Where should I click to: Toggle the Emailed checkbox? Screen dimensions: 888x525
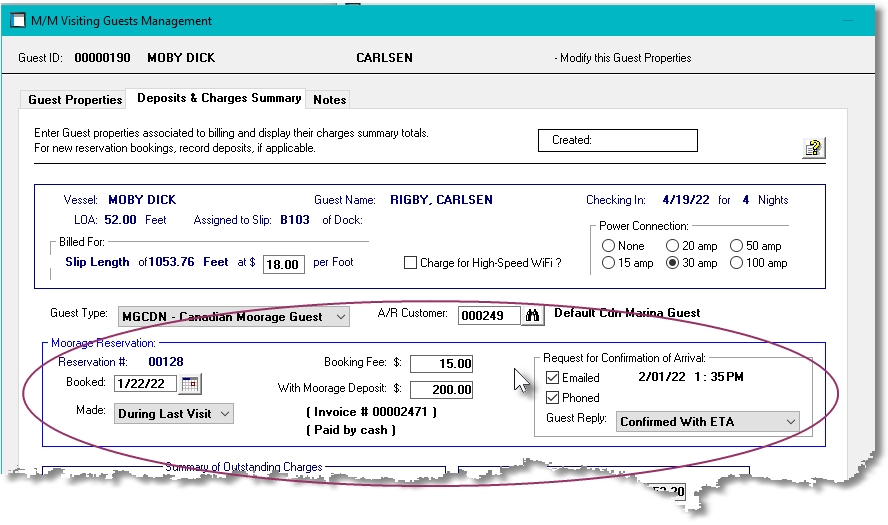552,378
